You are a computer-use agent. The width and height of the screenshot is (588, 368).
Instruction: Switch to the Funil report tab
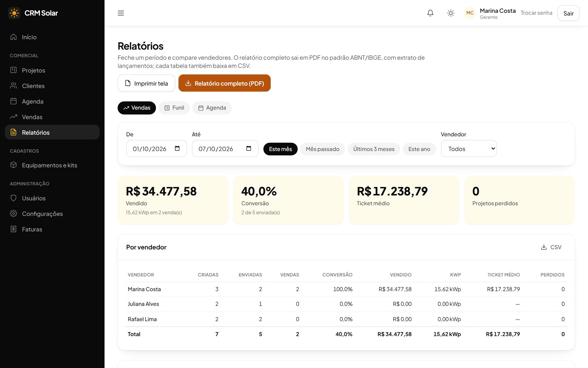[174, 108]
